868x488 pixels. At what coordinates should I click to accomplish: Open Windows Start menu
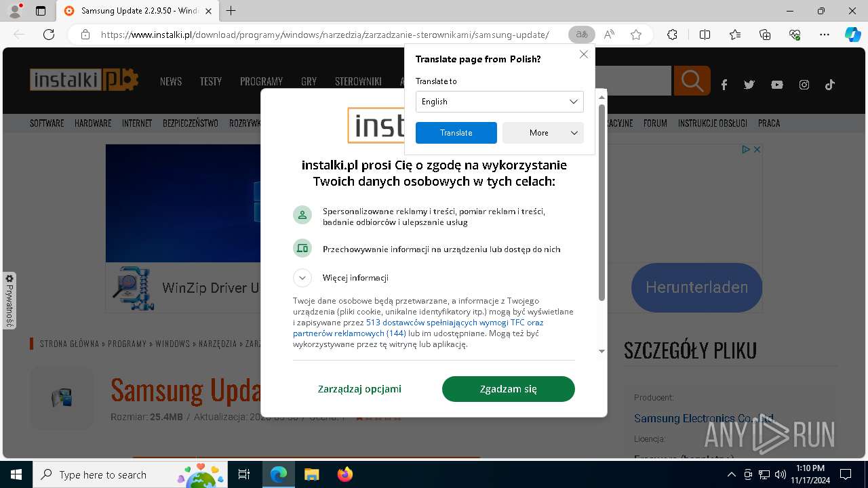coord(16,474)
